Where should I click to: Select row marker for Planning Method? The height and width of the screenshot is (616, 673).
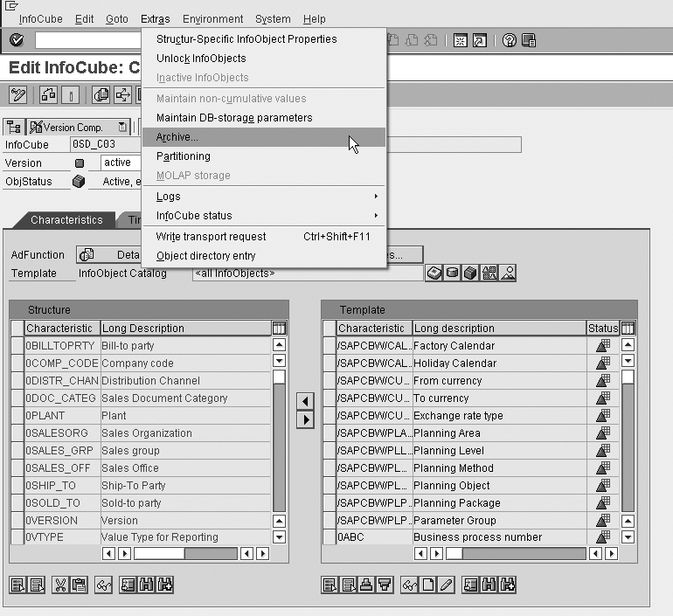click(x=330, y=468)
